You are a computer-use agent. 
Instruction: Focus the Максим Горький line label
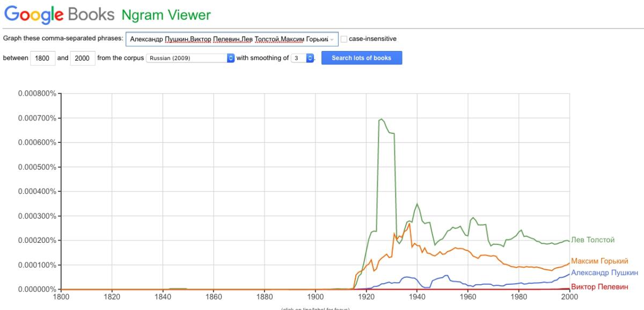click(x=599, y=261)
